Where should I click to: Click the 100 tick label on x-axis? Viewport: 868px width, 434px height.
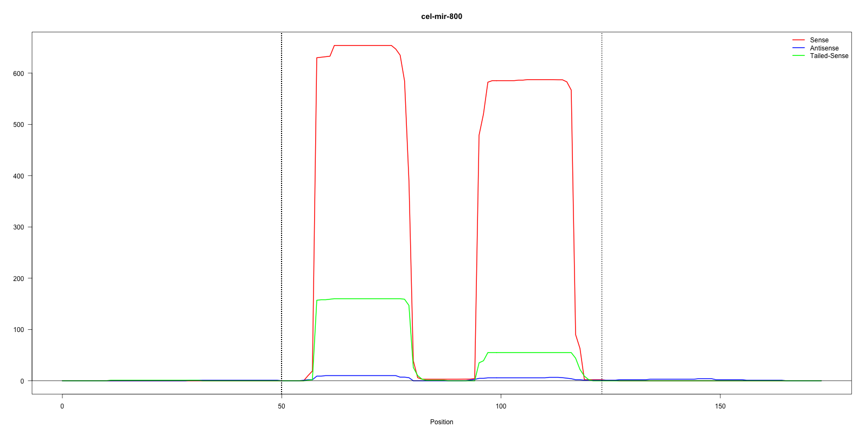pyautogui.click(x=501, y=406)
